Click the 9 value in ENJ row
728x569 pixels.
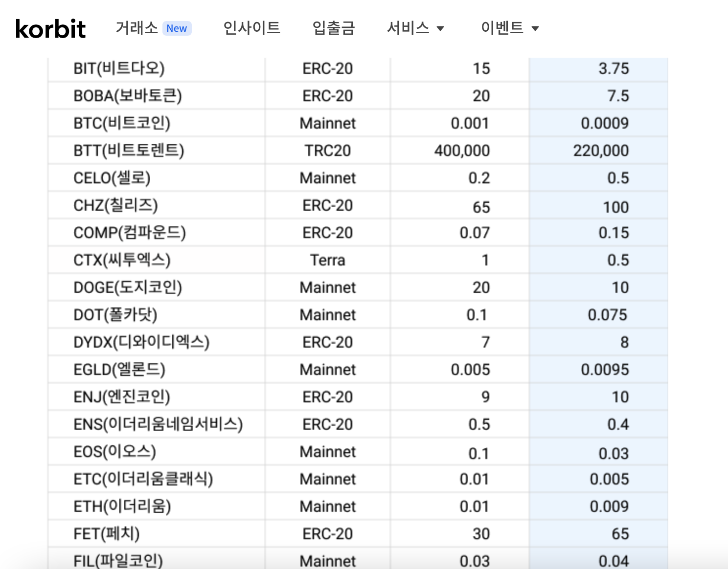pos(485,397)
